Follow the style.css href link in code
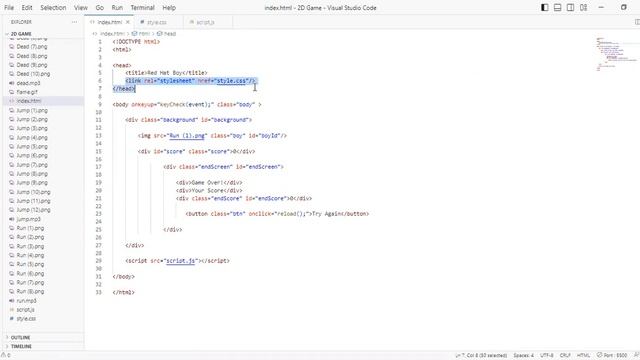 231,81
